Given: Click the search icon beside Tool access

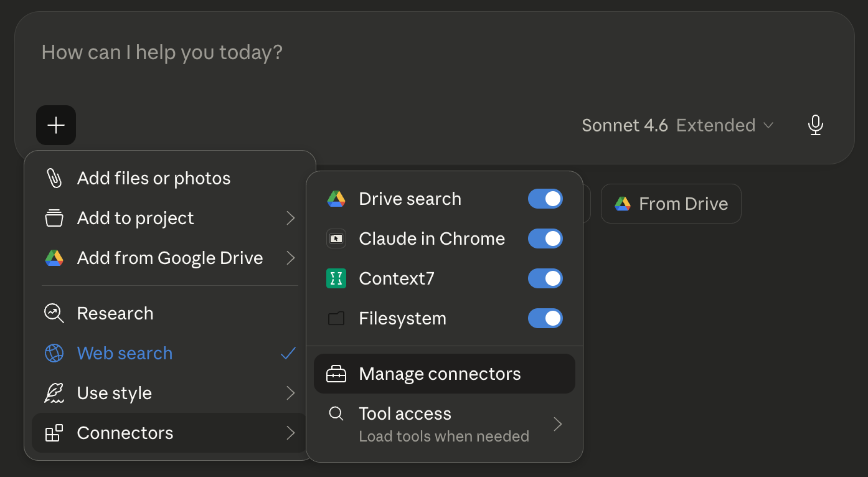Looking at the screenshot, I should [336, 413].
